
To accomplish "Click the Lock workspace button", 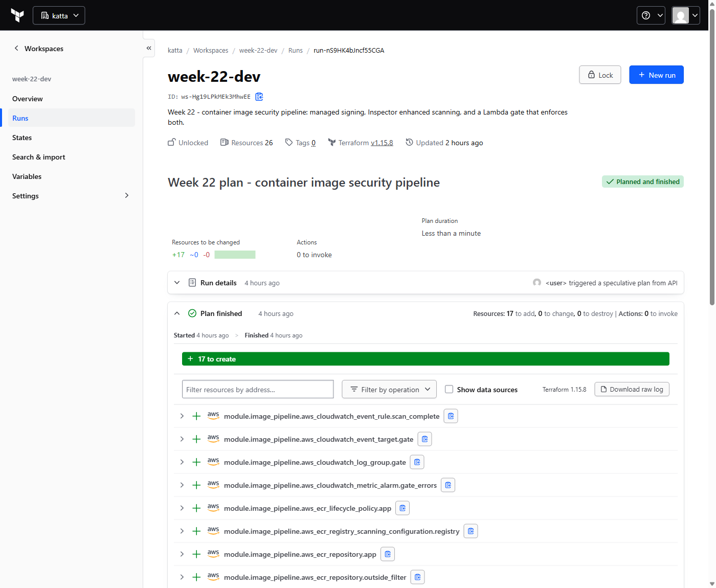I will coord(600,75).
